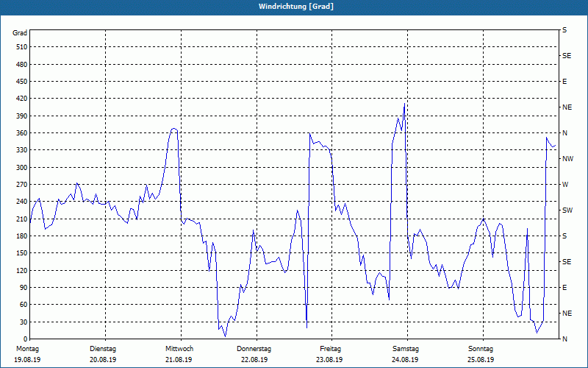Select the 360 y-axis value

coord(22,133)
